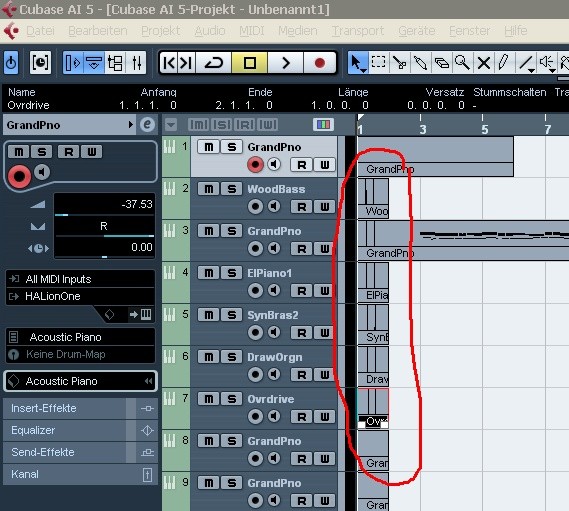Open Keine Drum-Map selector

coord(80,354)
